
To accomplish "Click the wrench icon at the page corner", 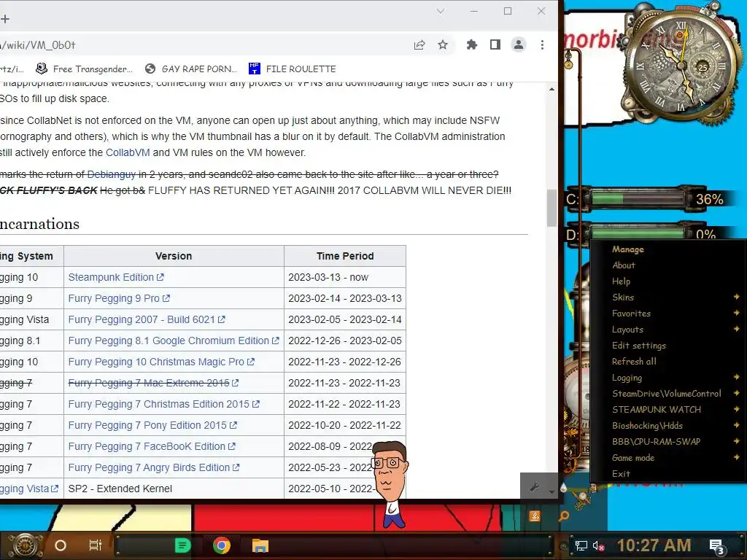I will pyautogui.click(x=535, y=486).
